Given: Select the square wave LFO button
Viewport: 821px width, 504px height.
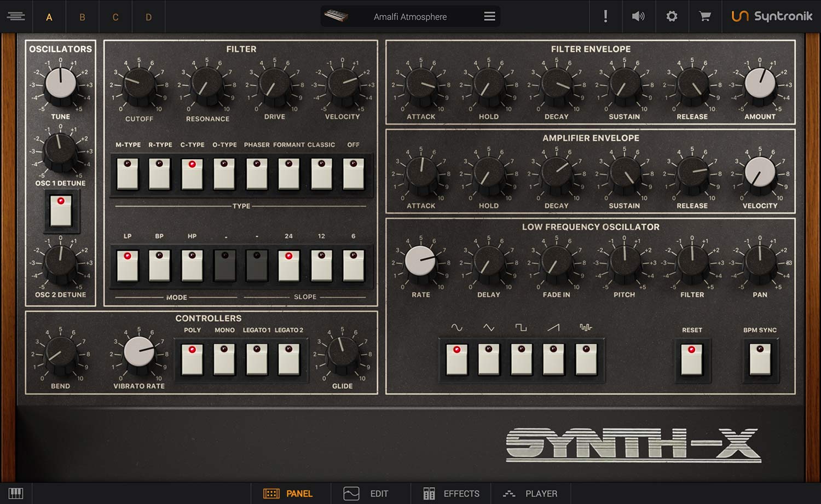Looking at the screenshot, I should [x=521, y=360].
